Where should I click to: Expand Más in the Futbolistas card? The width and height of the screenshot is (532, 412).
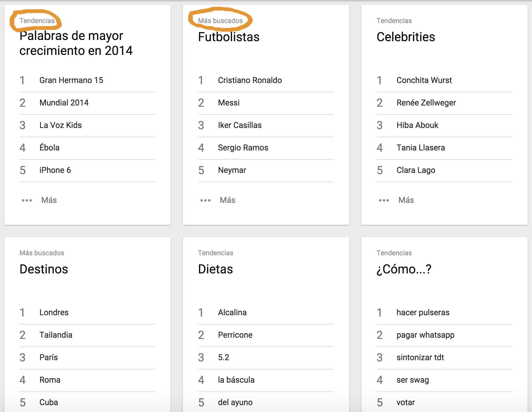point(228,200)
